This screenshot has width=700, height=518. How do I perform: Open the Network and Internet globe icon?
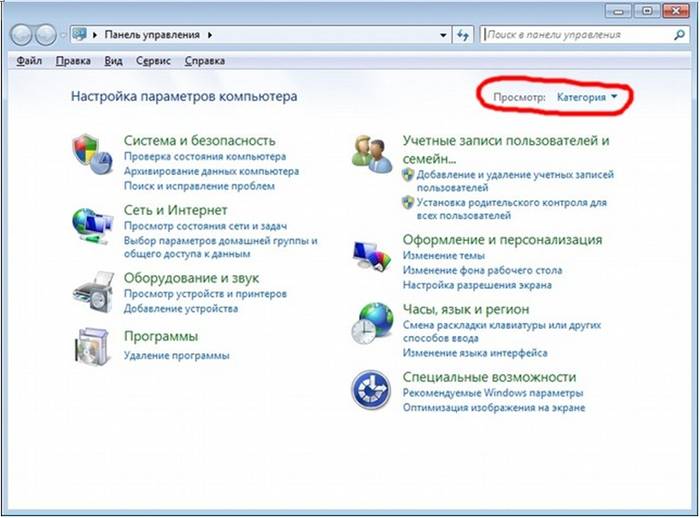(x=92, y=226)
